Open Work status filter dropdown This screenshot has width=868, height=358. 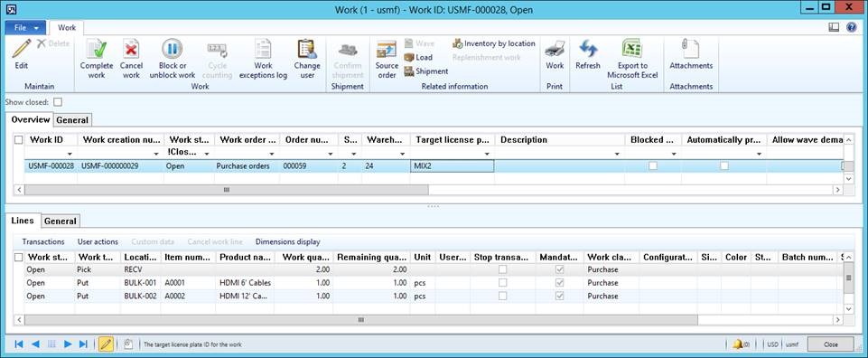[207, 154]
